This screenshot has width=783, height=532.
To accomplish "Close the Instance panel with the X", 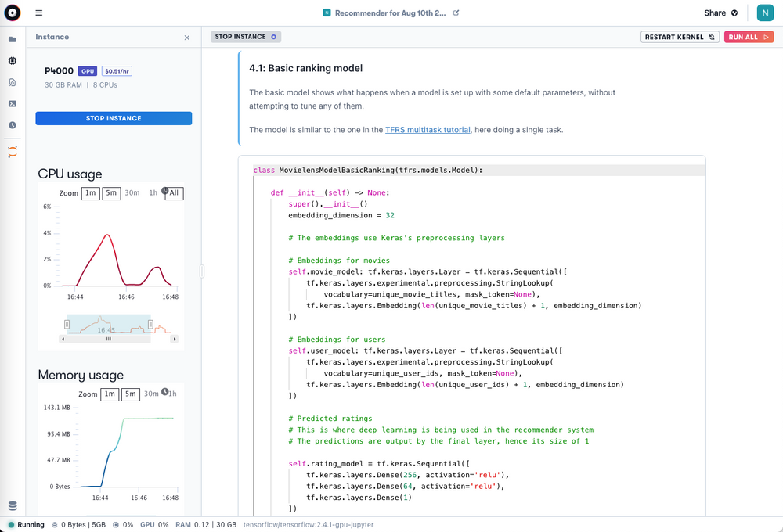I will [x=187, y=37].
